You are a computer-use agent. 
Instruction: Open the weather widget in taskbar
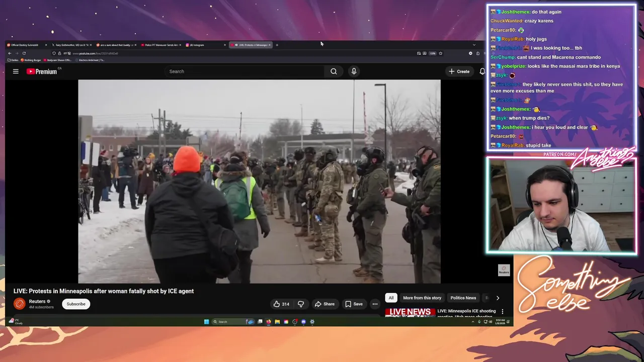tap(15, 322)
